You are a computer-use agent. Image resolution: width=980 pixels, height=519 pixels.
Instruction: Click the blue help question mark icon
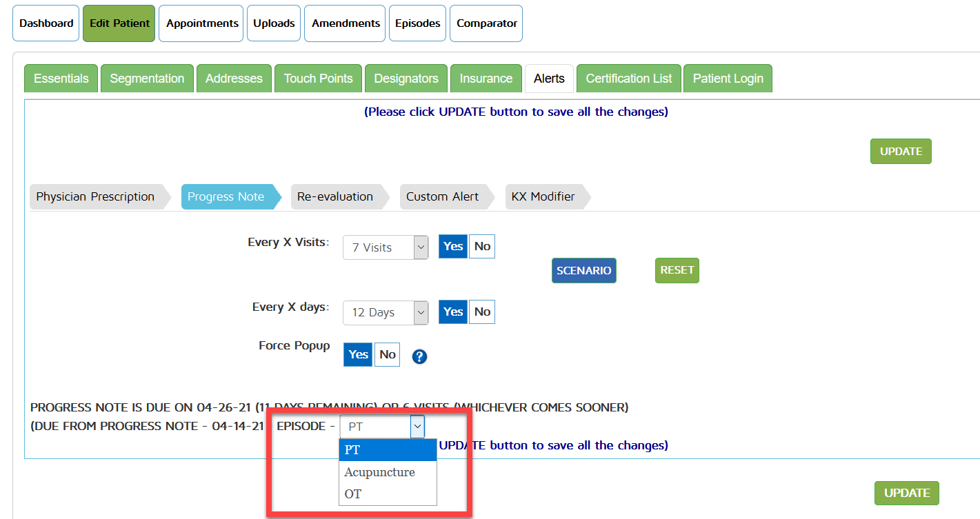click(x=420, y=356)
